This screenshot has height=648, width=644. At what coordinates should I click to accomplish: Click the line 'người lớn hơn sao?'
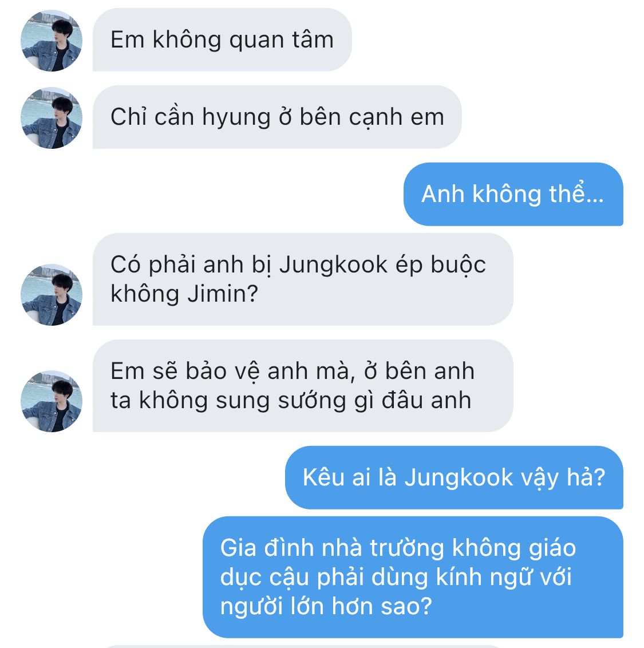(x=326, y=607)
